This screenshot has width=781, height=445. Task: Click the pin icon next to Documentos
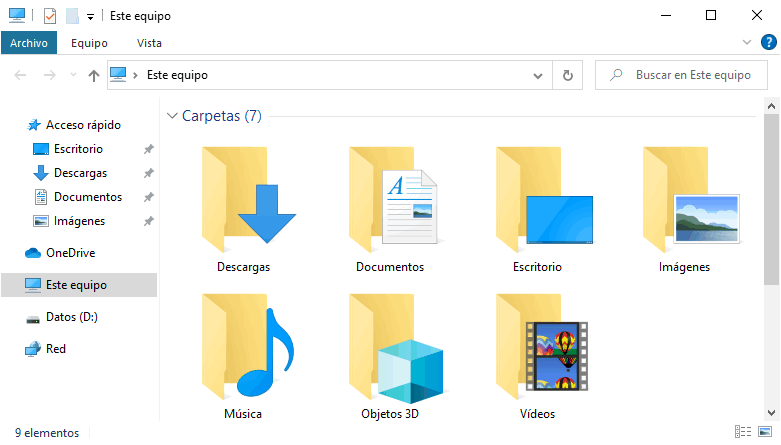pos(148,197)
